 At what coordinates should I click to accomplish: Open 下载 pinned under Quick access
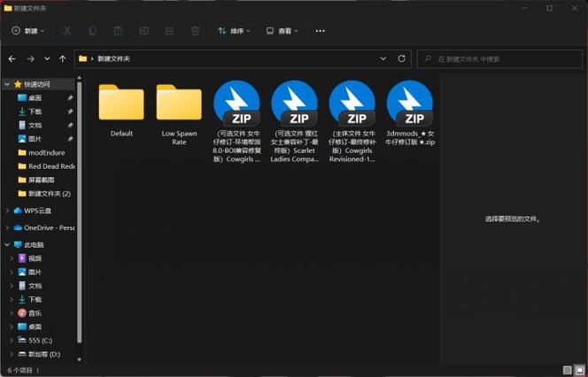35,112
